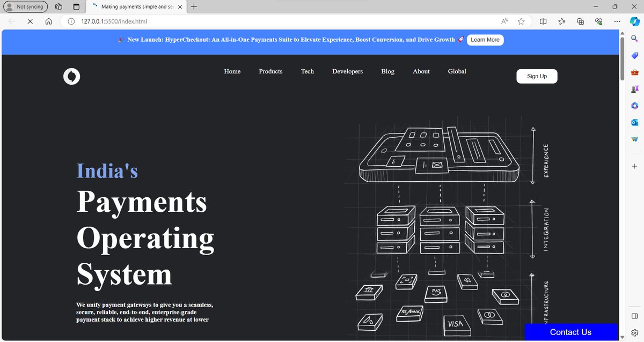Toggle vertical tabs icon

click(76, 6)
